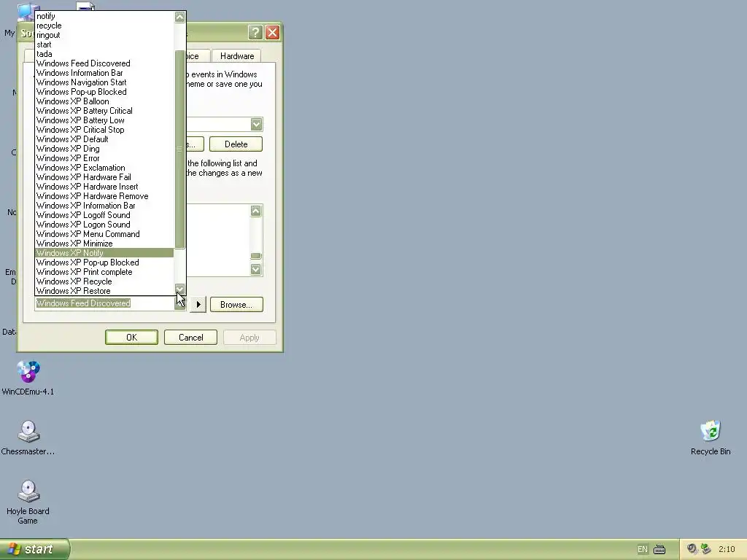Viewport: 747px width, 560px height.
Task: Close the Sounds dialog window
Action: 273,32
